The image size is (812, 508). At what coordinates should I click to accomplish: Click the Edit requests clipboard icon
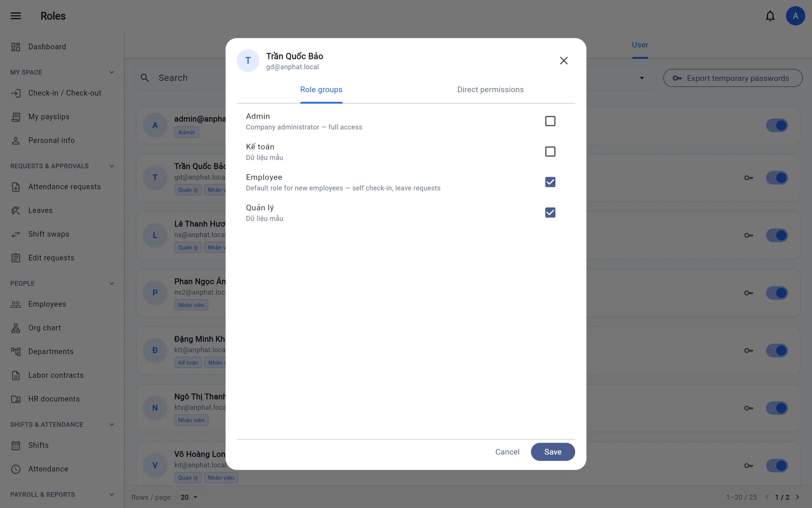[16, 258]
